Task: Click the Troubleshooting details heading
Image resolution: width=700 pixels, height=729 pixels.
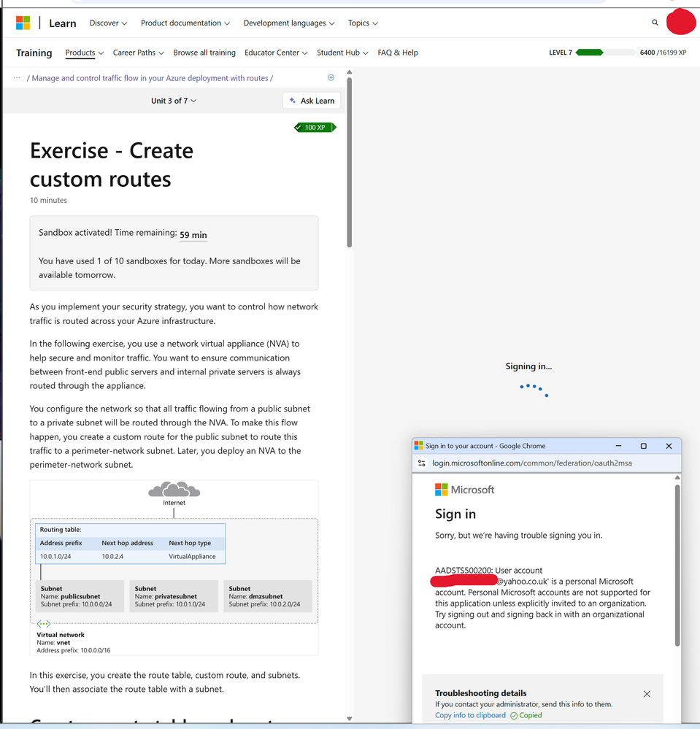Action: 481,693
